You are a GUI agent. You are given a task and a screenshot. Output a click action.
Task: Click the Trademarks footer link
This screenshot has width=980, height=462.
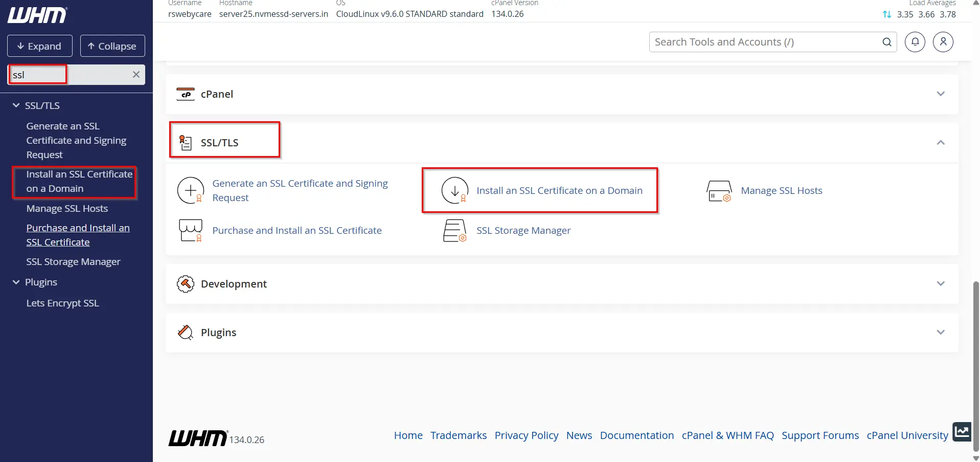click(x=459, y=435)
